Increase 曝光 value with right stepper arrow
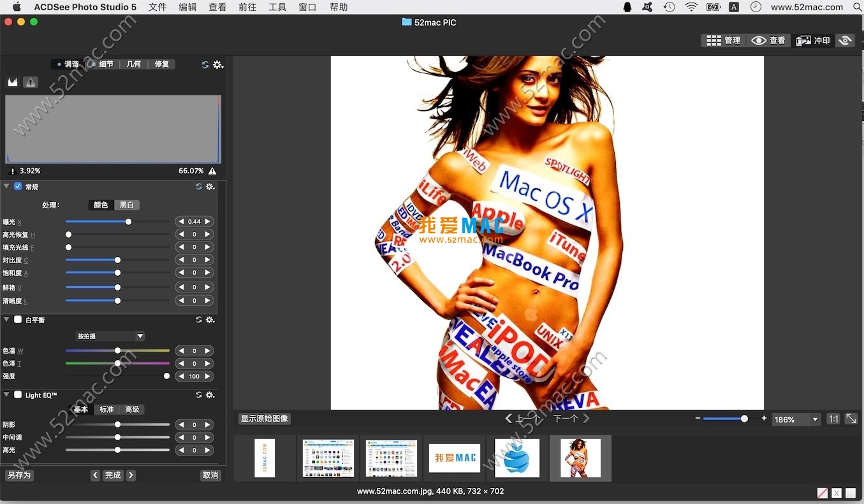Screen dimensions: 864x504 (x=208, y=222)
